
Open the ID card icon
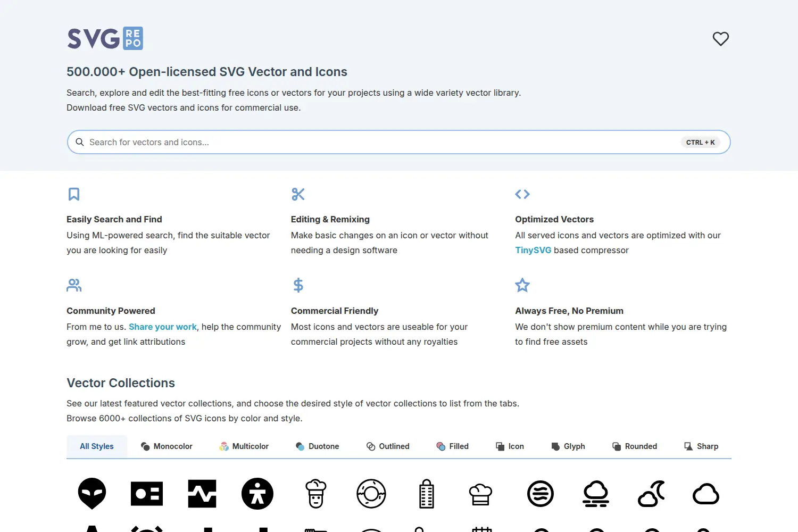[147, 494]
